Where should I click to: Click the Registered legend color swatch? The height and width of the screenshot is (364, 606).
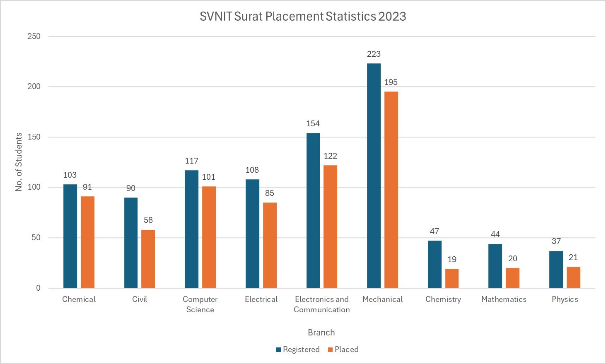point(279,350)
